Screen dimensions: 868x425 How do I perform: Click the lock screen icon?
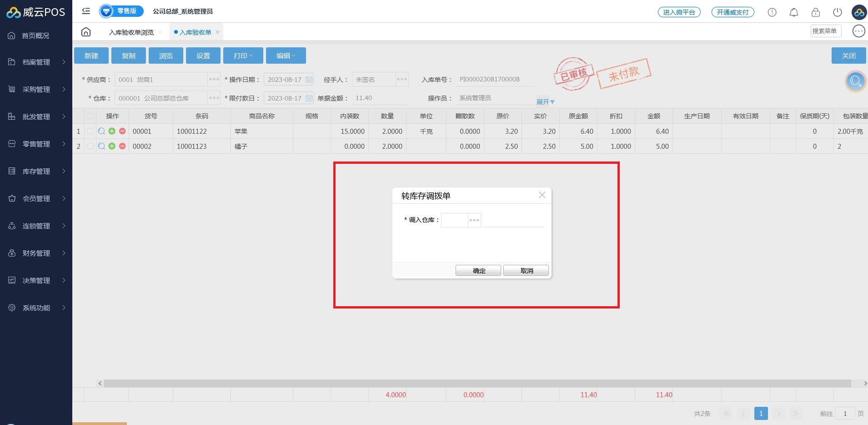click(815, 12)
